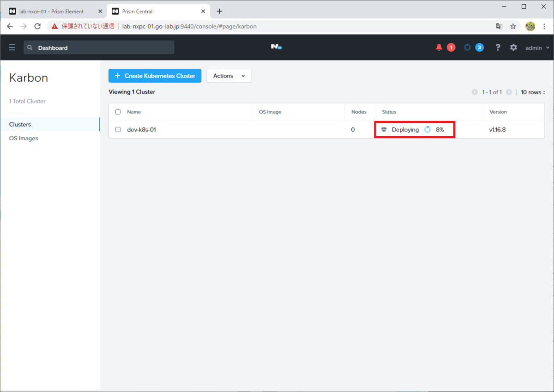Expand the admin user dropdown
Viewport: 554px width, 392px height.
point(537,48)
